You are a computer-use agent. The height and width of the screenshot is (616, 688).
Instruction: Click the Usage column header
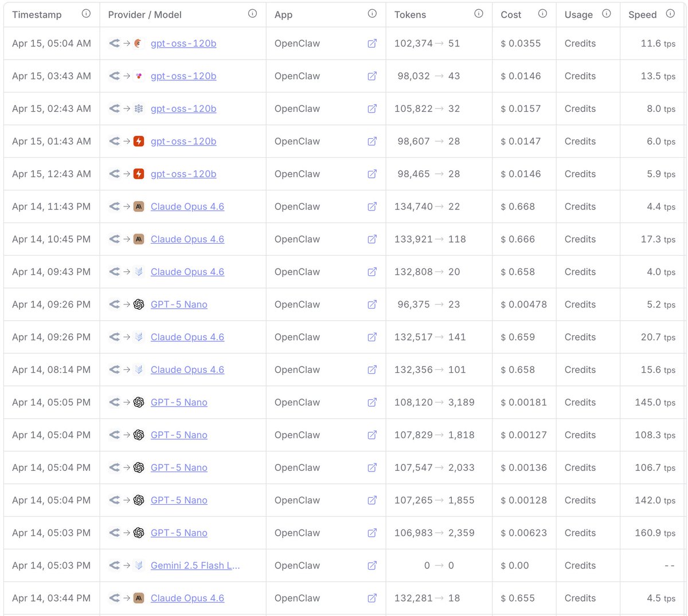click(578, 15)
